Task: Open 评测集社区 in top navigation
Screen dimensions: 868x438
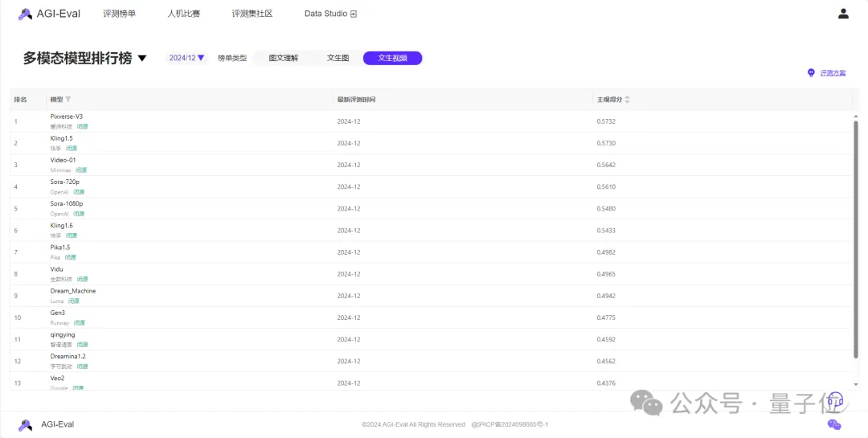Action: tap(252, 14)
